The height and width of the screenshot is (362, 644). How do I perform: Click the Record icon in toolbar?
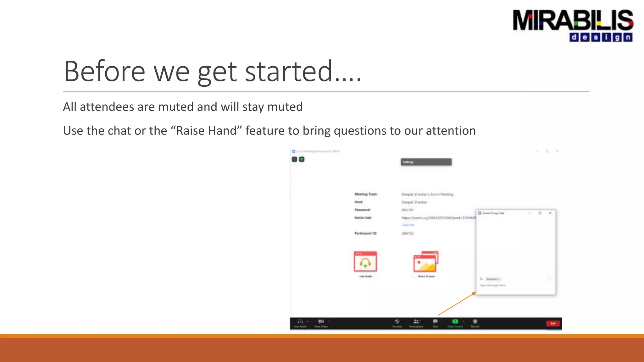click(x=475, y=321)
